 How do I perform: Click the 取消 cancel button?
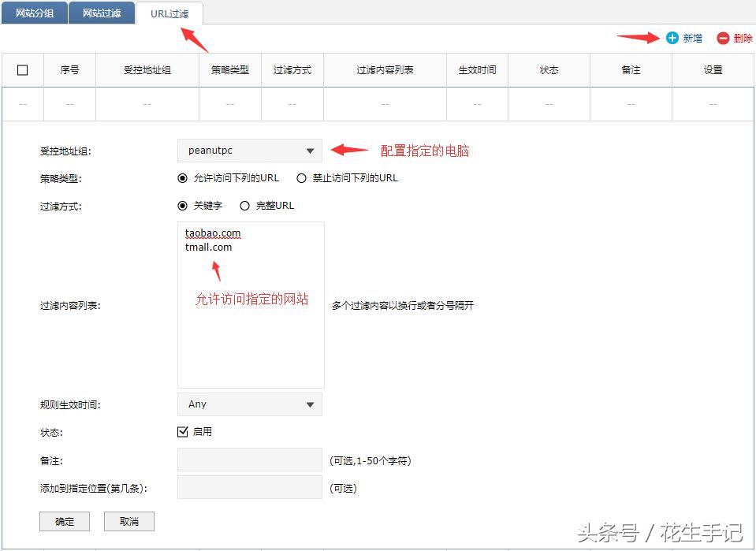coord(128,521)
